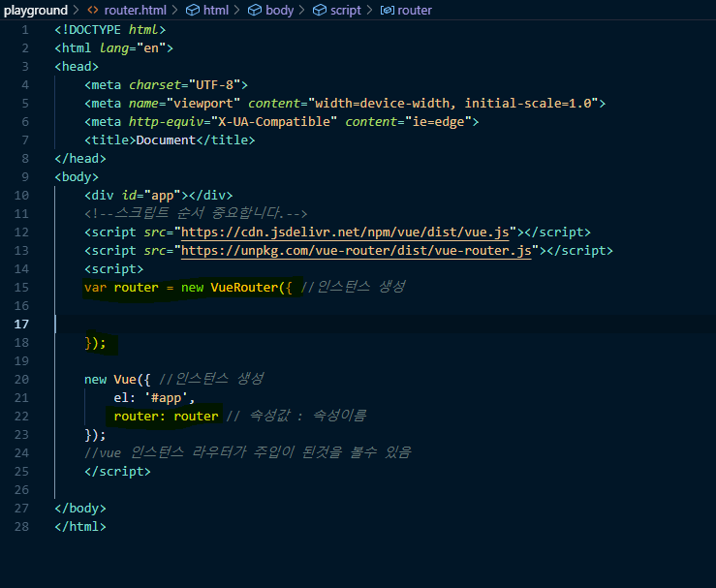The image size is (716, 588).
Task: Expand breadcrumb chevron after html
Action: 237,10
